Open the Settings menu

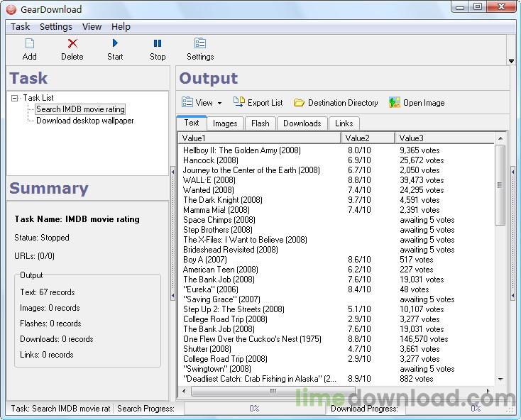tap(56, 26)
